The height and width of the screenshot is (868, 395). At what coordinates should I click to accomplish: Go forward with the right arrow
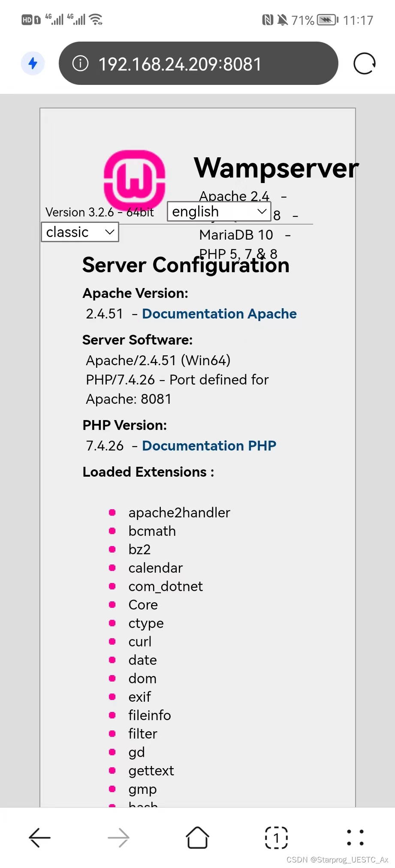click(118, 838)
